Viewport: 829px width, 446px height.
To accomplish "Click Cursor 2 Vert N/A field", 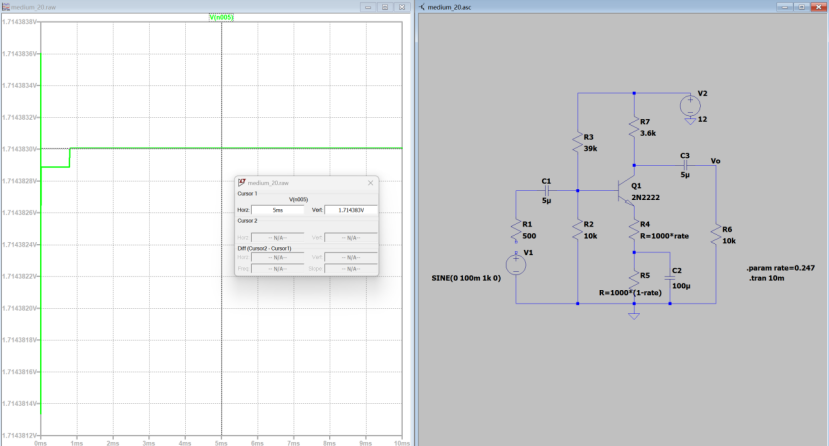I will pos(351,238).
